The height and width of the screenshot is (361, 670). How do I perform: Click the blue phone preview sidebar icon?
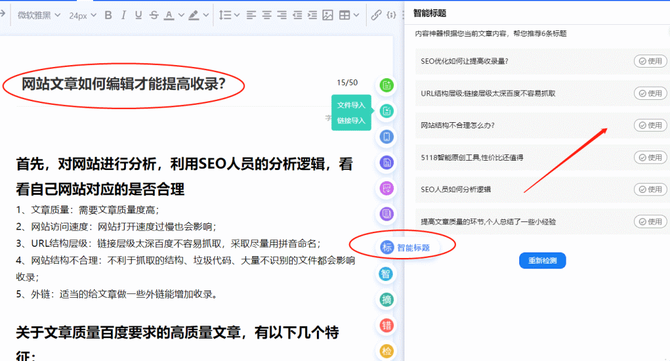tap(386, 137)
